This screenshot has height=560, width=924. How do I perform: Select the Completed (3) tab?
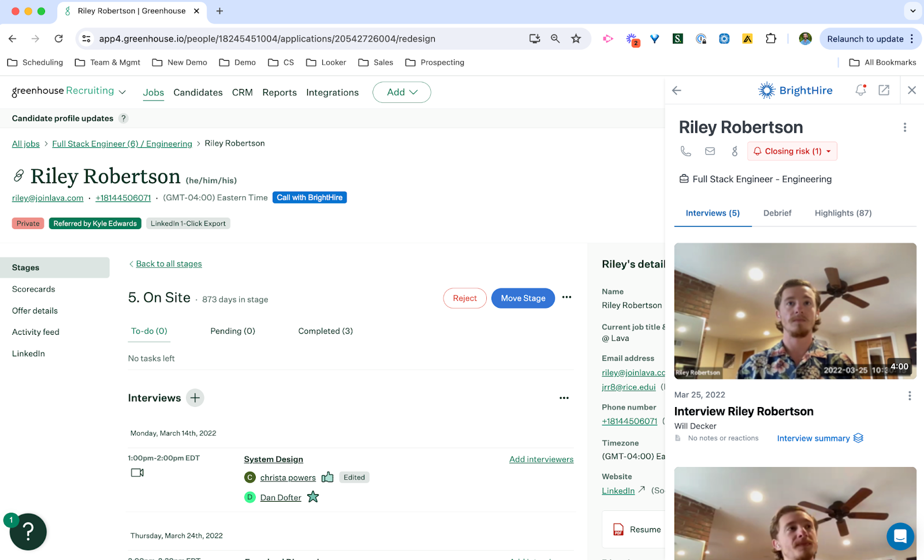coord(325,331)
